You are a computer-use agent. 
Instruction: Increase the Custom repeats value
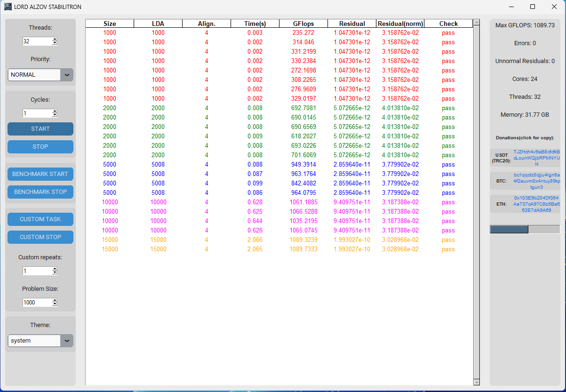[55, 269]
